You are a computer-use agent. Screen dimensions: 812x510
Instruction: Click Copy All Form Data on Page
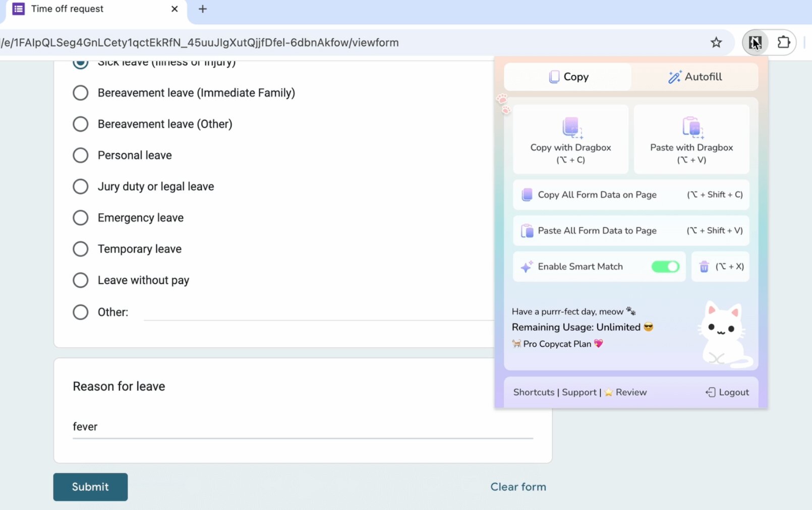click(597, 195)
